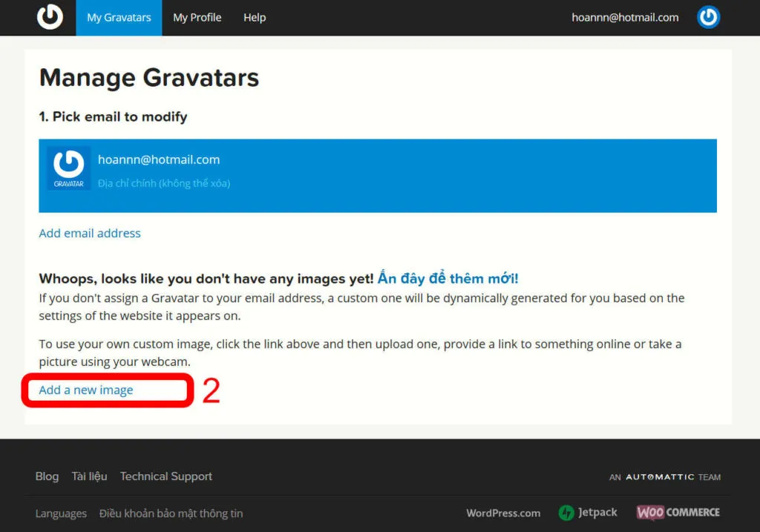Open the circular profile icon at top right

[x=708, y=16]
